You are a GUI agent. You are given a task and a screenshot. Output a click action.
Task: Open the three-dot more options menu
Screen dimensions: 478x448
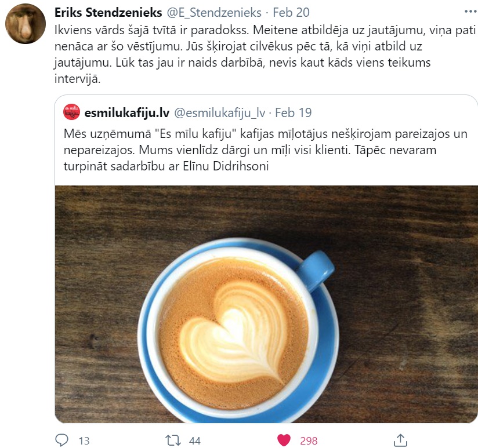click(470, 12)
